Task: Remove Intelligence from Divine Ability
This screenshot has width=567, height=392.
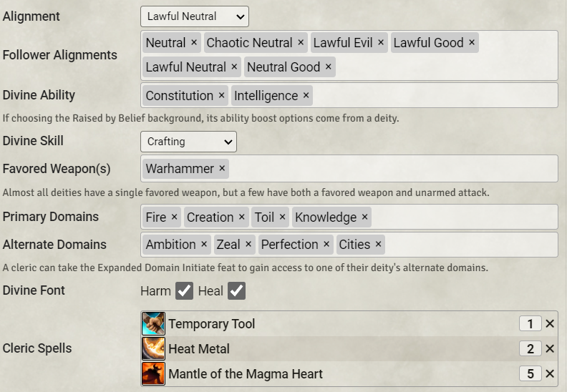Action: pos(306,96)
